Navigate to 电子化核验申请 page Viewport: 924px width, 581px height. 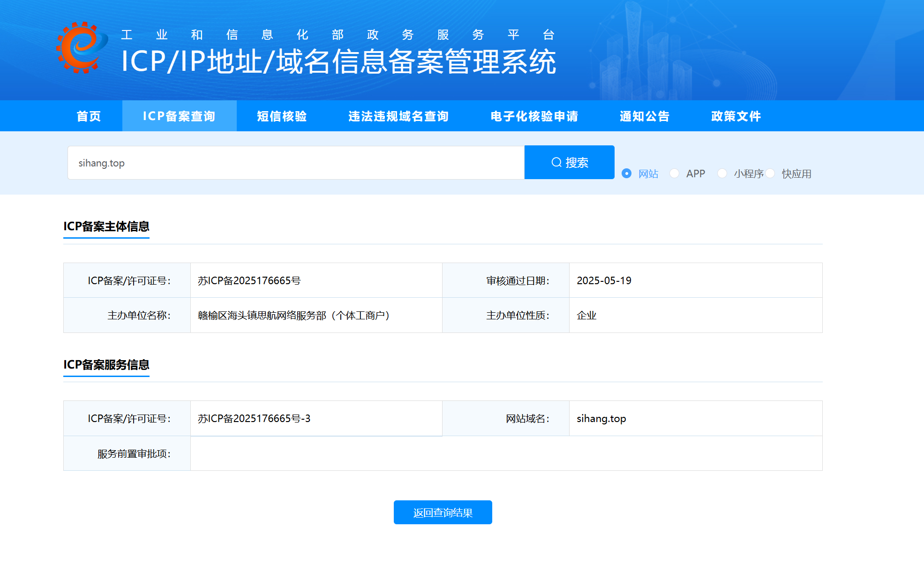(x=534, y=116)
